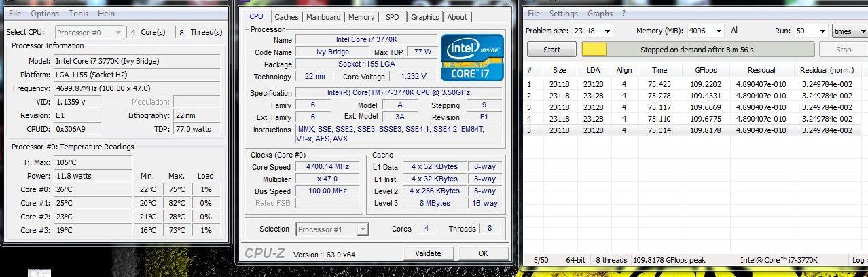Switch to the Memory tab in CPU-Z
This screenshot has width=868, height=277.
361,18
